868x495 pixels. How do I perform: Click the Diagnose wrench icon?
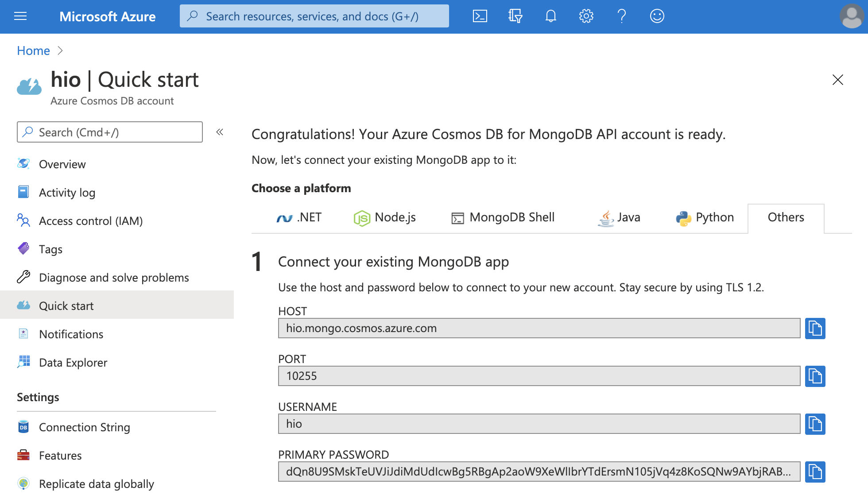(x=23, y=277)
